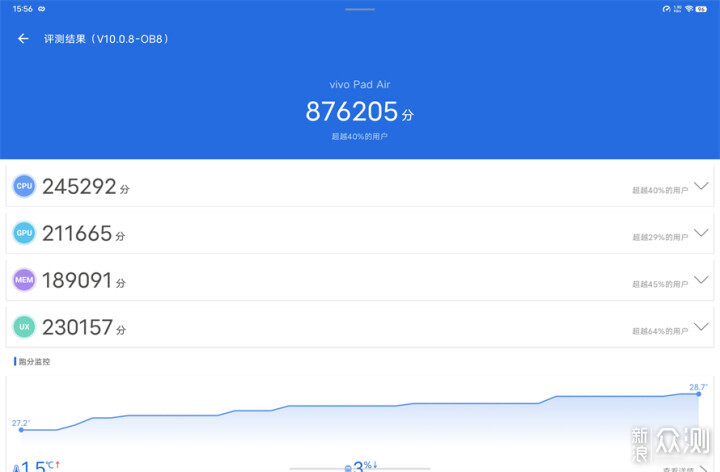Select the title 评测结果 (V10.0.8-OB8)

point(106,39)
